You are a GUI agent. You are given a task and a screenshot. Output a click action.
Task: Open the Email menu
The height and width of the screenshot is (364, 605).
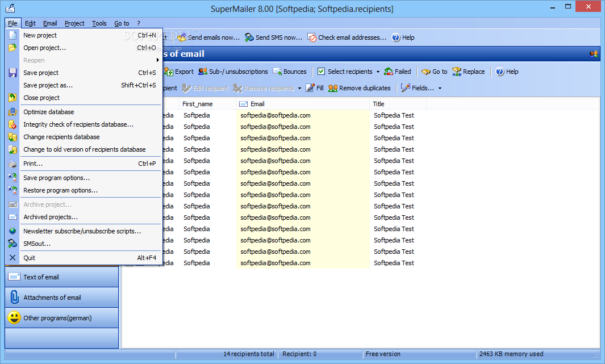point(50,23)
